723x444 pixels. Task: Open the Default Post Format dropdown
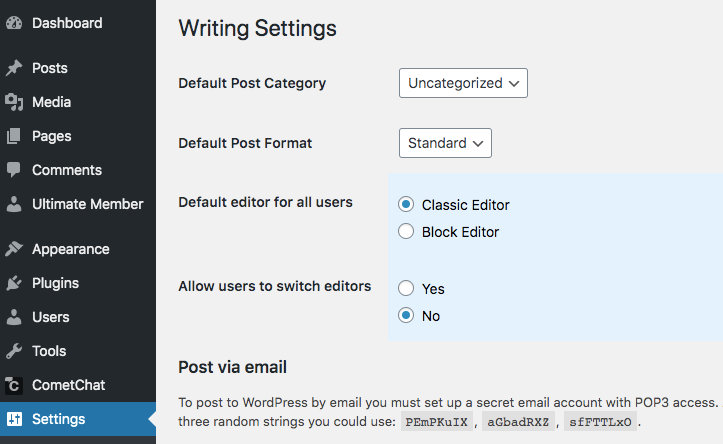click(x=445, y=143)
